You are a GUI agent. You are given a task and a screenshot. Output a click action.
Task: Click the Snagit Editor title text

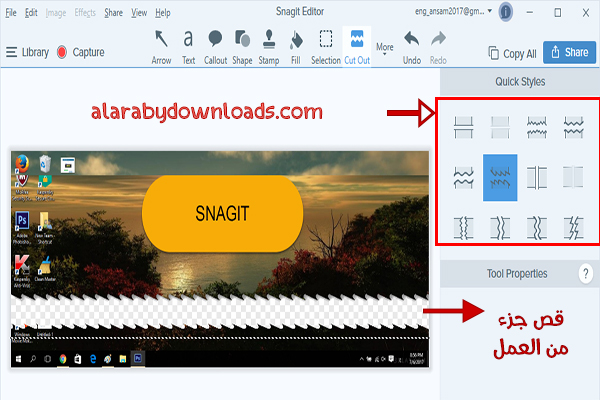(300, 11)
